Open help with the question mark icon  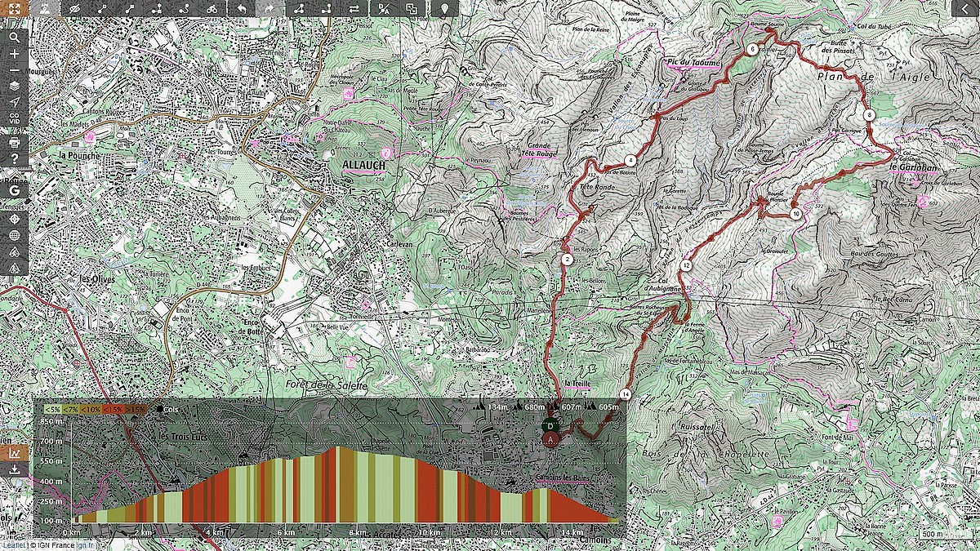coord(14,159)
